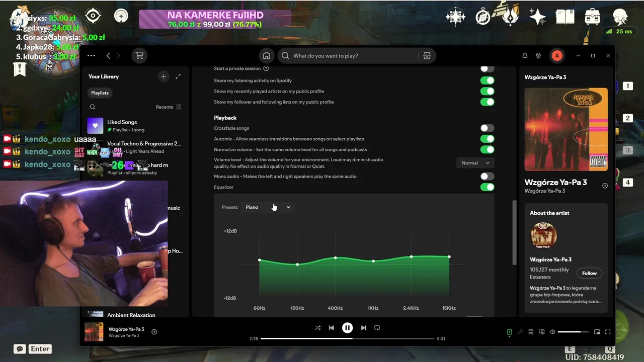Toggle Share my listening activity
Screen dimensions: 644x362
tap(487, 80)
